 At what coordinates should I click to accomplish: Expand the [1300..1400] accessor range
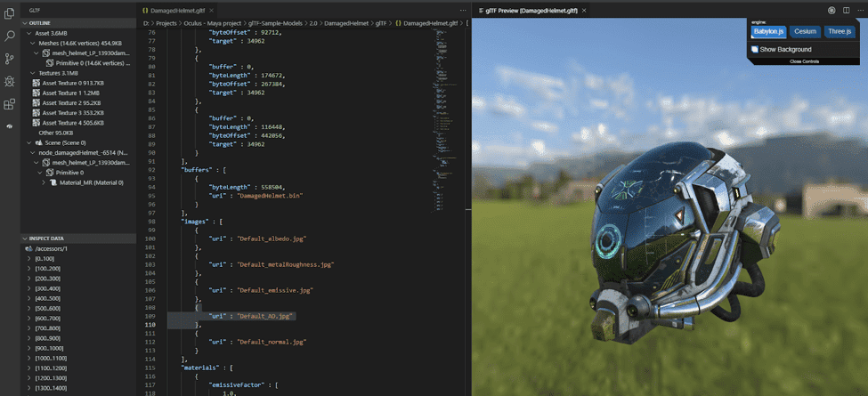tap(28, 388)
